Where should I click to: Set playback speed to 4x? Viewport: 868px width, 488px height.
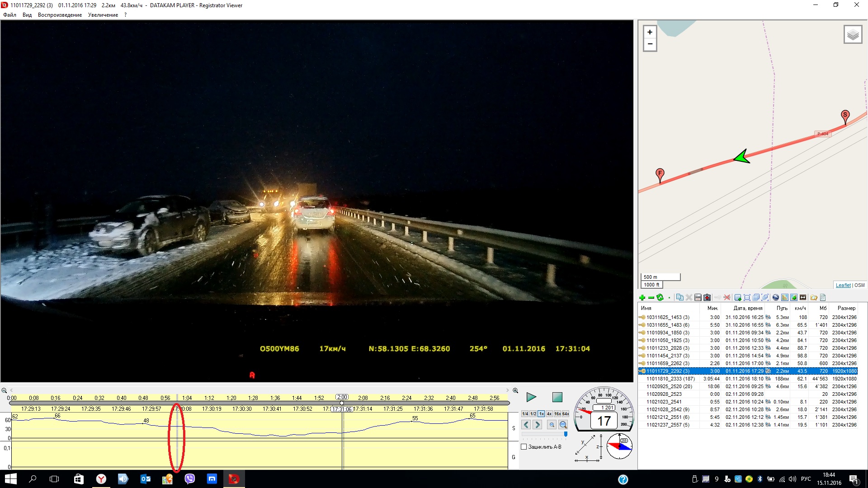(549, 414)
